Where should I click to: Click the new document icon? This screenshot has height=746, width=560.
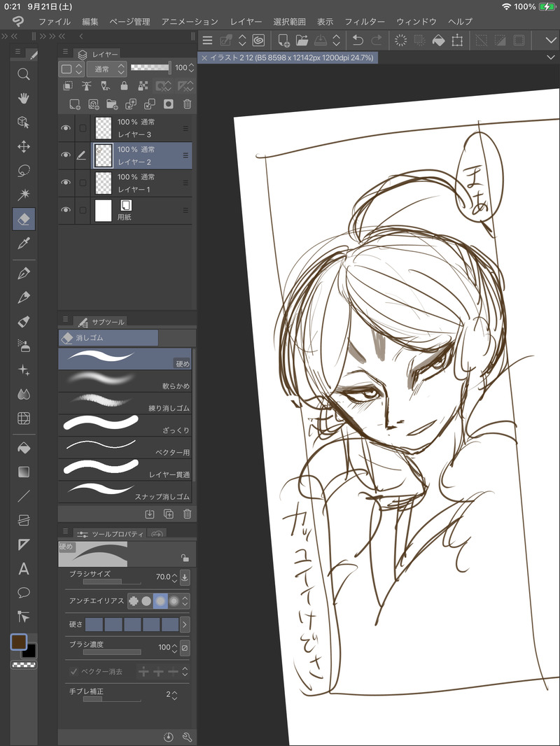(x=283, y=41)
